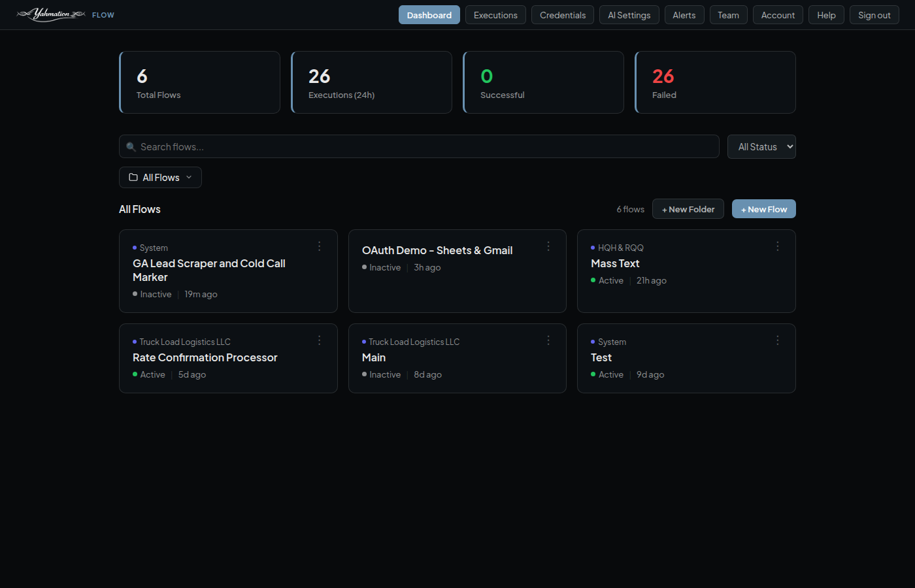915x588 pixels.
Task: Open the Account page
Action: point(778,15)
